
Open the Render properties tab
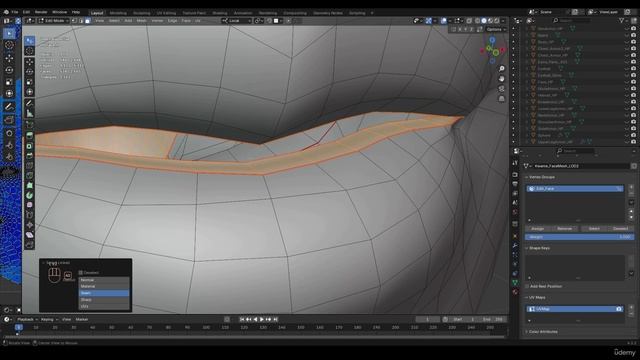(515, 174)
